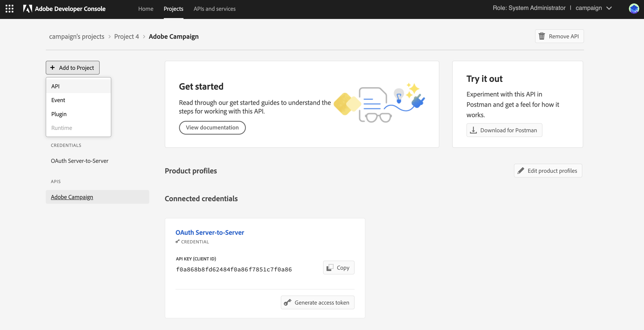
Task: Open the user profile avatar
Action: [634, 8]
